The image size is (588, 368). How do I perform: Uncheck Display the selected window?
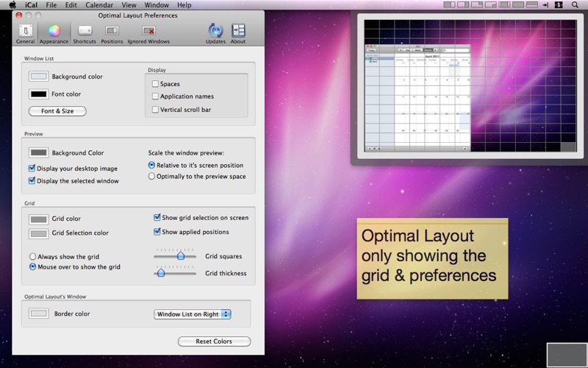pyautogui.click(x=32, y=180)
